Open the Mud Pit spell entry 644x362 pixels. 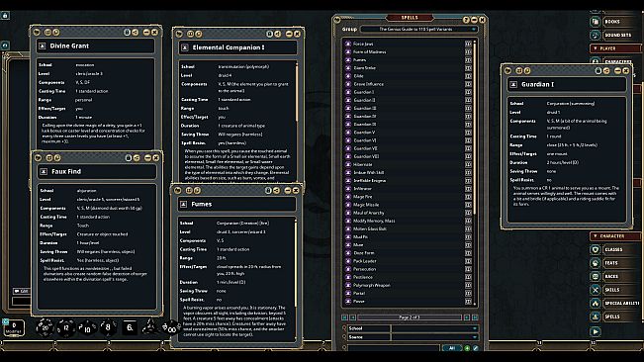[361, 236]
